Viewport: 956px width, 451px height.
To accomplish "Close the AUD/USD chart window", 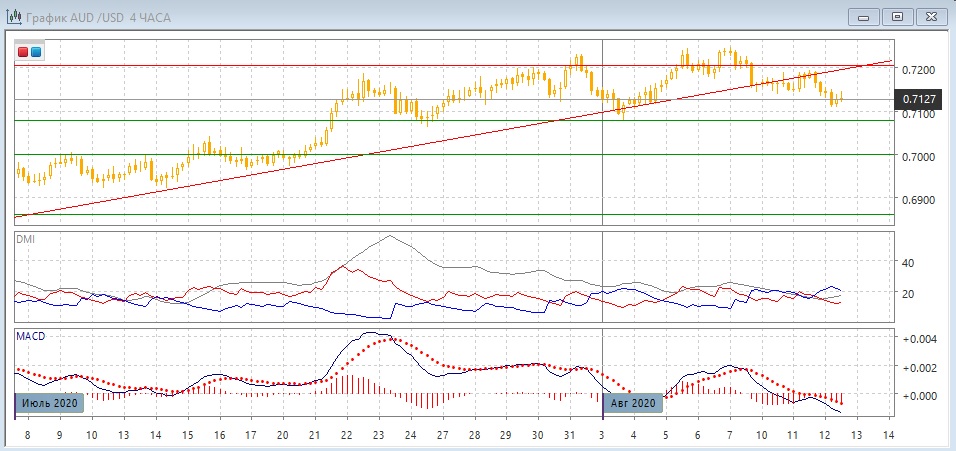I will click(930, 16).
